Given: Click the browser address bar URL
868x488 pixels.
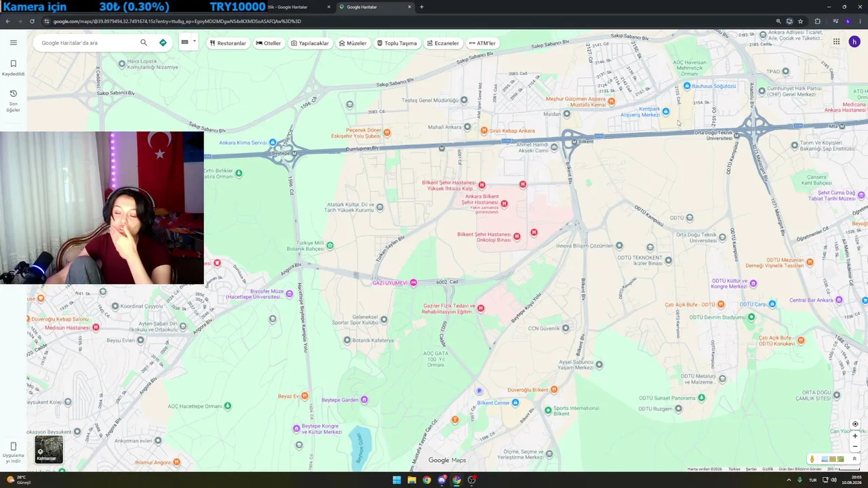Looking at the screenshot, I should (x=177, y=21).
